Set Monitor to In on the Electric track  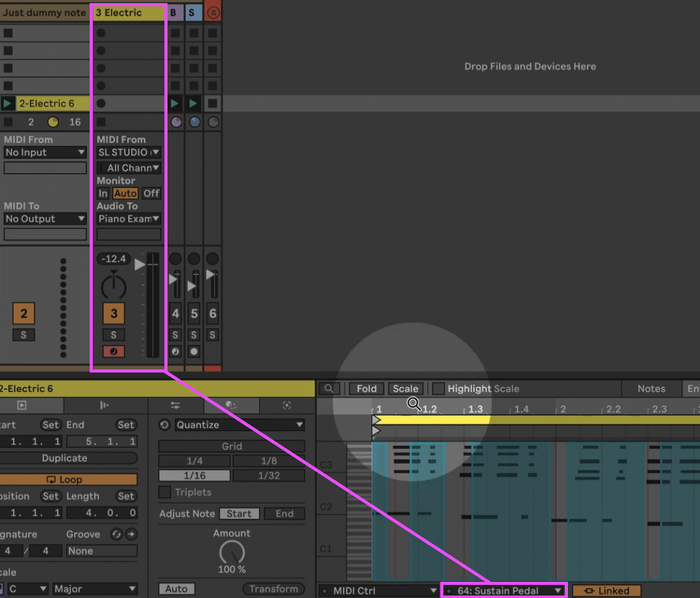[x=103, y=193]
